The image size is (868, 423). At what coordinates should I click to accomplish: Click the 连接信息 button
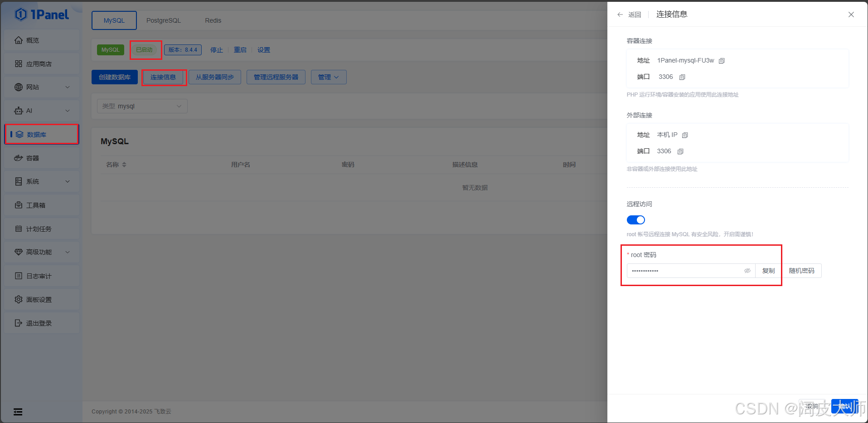163,77
